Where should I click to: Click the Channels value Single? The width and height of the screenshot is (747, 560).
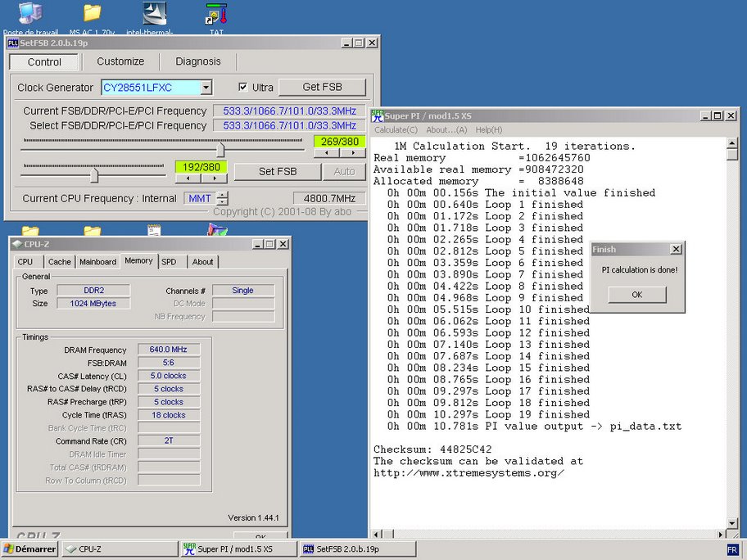pyautogui.click(x=243, y=291)
